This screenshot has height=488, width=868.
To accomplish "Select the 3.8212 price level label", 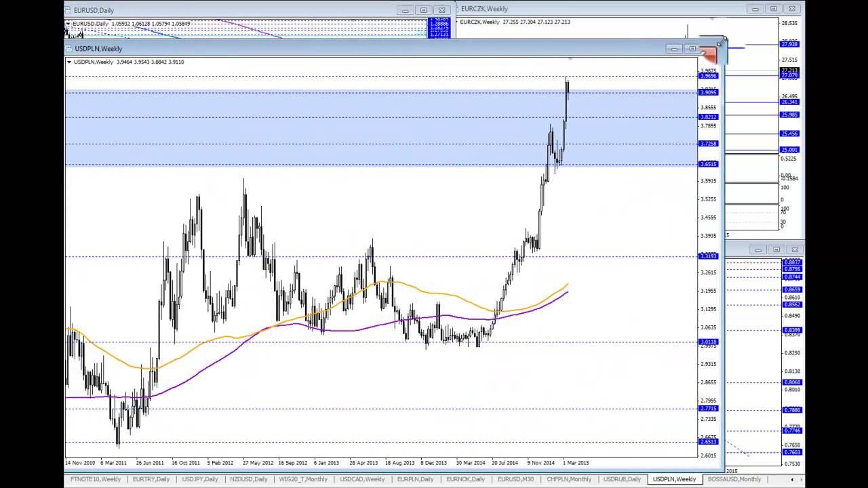I will tap(708, 117).
